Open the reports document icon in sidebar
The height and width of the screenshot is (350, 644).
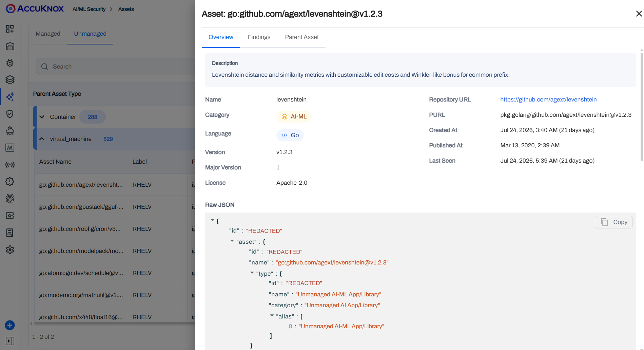point(10,233)
